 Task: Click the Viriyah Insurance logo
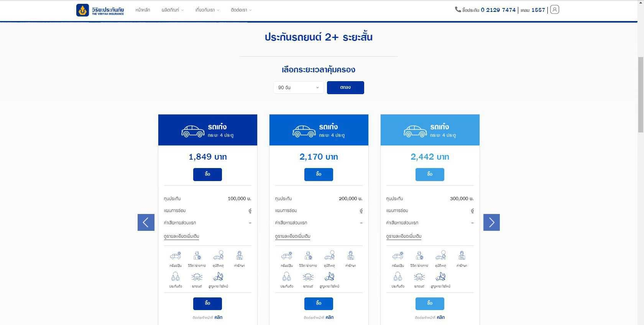100,10
